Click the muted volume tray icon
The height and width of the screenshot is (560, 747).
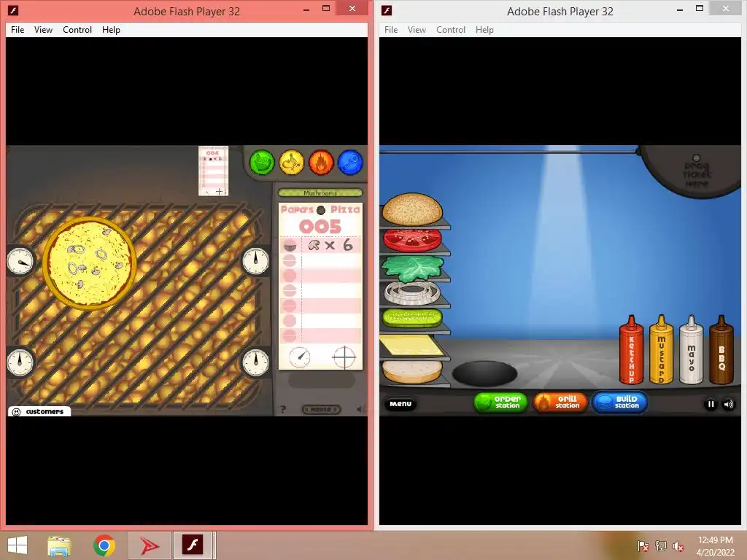point(678,546)
